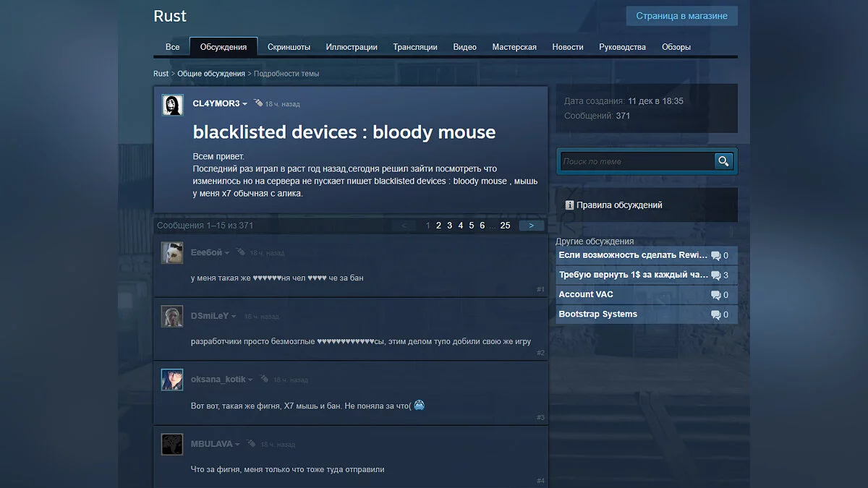This screenshot has width=868, height=488.
Task: Open Правила обсуждений link
Action: pyautogui.click(x=619, y=205)
